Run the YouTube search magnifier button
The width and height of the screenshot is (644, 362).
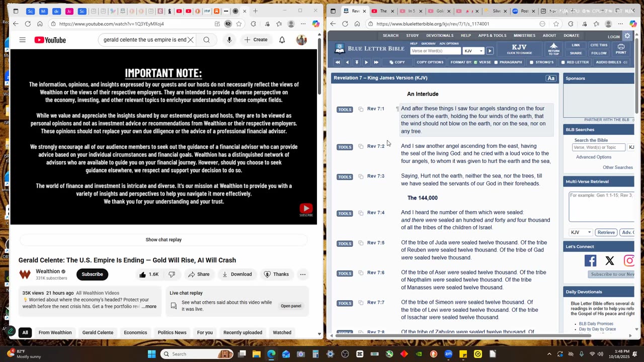(x=206, y=40)
